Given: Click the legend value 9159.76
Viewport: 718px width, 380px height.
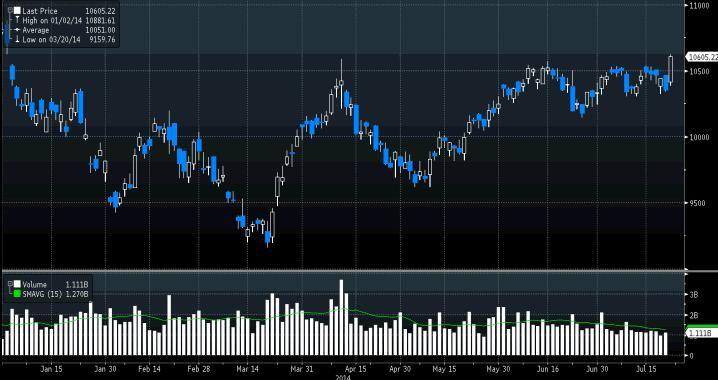Looking at the screenshot, I should 102,40.
